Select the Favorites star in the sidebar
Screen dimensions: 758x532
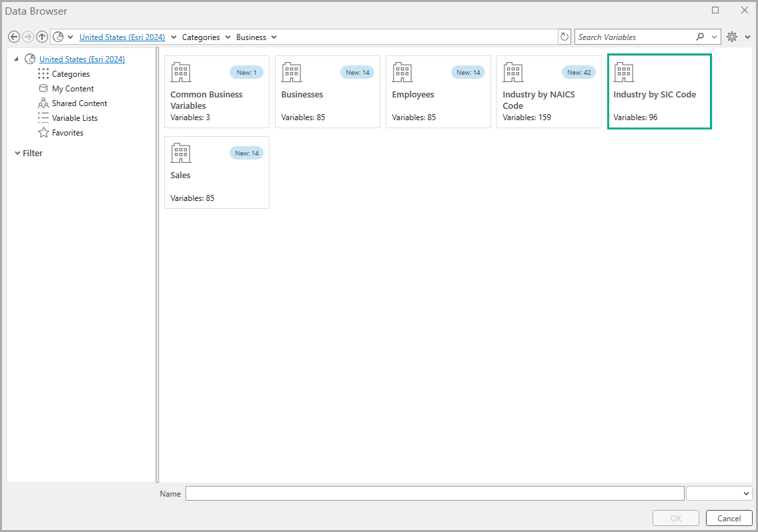click(67, 132)
